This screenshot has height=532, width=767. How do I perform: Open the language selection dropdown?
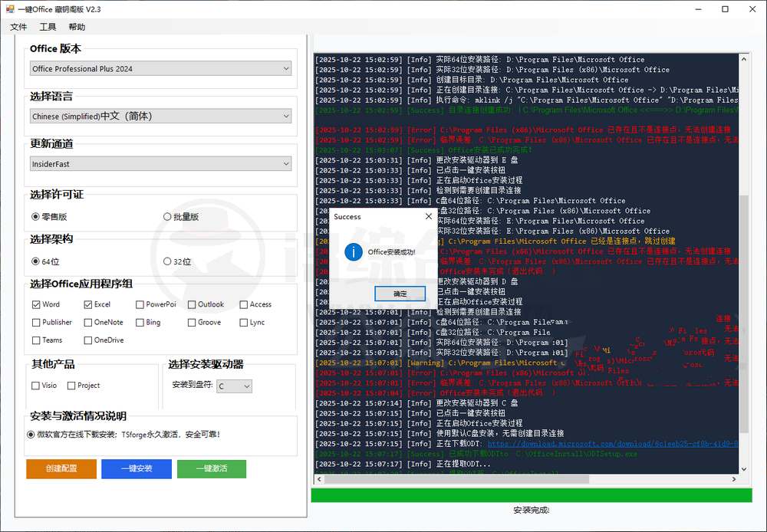[160, 117]
